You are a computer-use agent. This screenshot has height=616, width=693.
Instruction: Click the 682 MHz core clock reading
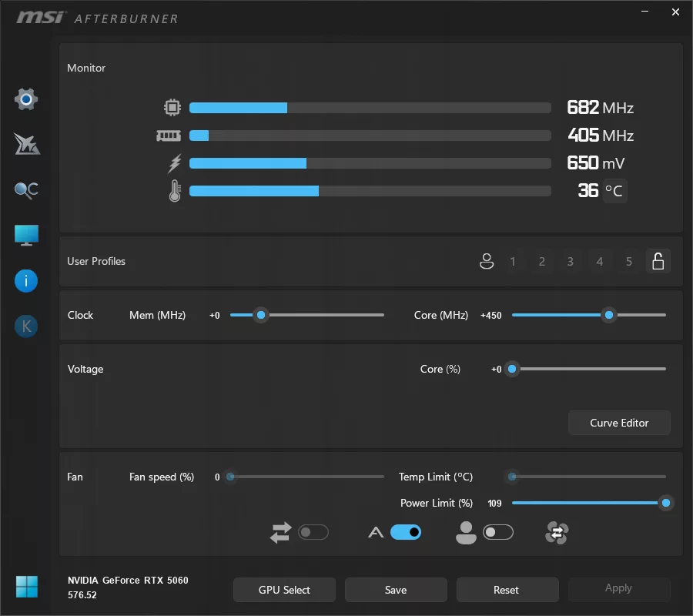(600, 107)
